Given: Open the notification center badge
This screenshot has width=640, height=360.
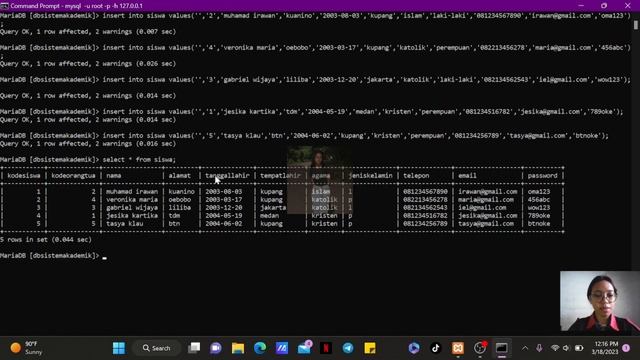Looking at the screenshot, I should [626, 348].
